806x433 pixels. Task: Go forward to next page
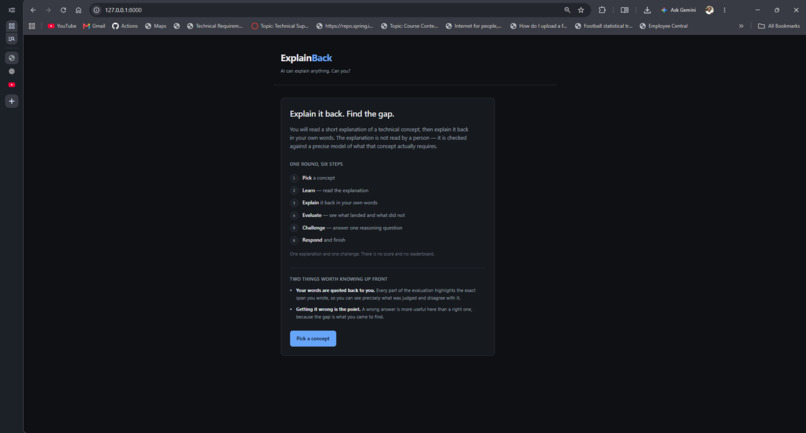point(48,10)
